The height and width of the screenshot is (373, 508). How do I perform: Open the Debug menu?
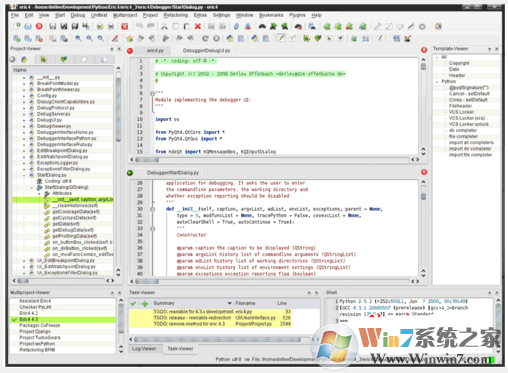coord(78,15)
